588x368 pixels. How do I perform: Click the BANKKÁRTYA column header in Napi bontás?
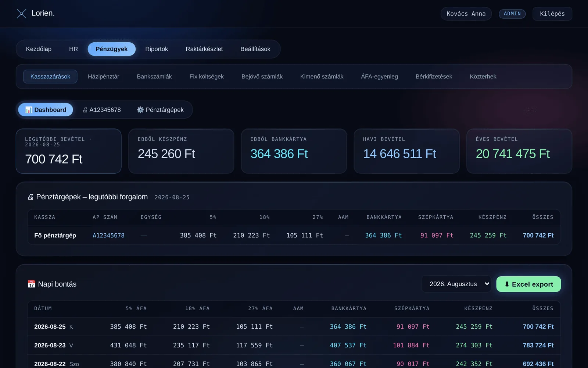pos(349,308)
